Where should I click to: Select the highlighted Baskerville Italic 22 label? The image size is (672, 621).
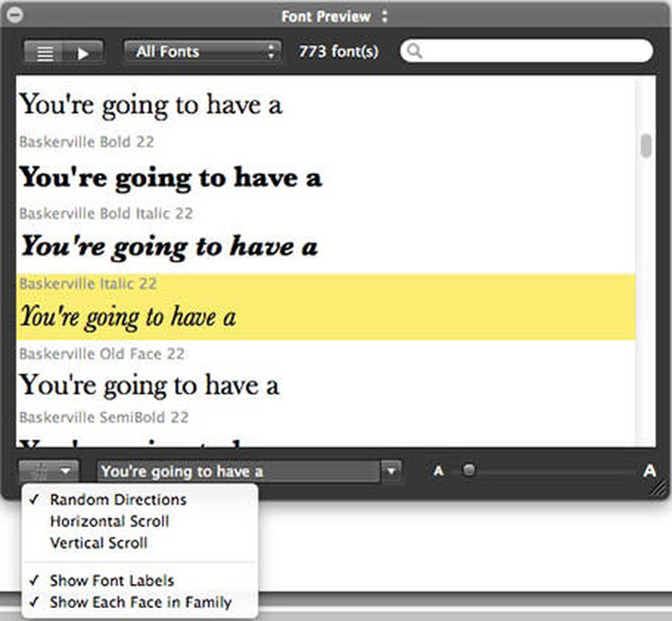click(x=88, y=283)
